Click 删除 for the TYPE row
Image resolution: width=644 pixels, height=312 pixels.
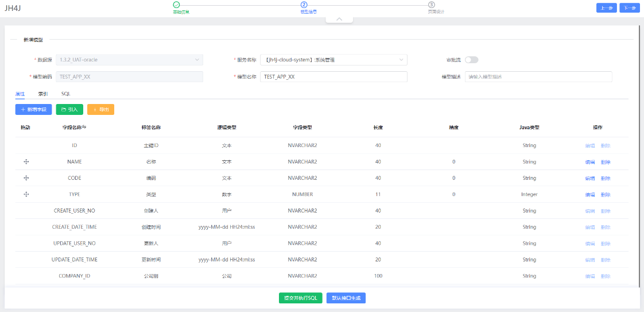[606, 194]
